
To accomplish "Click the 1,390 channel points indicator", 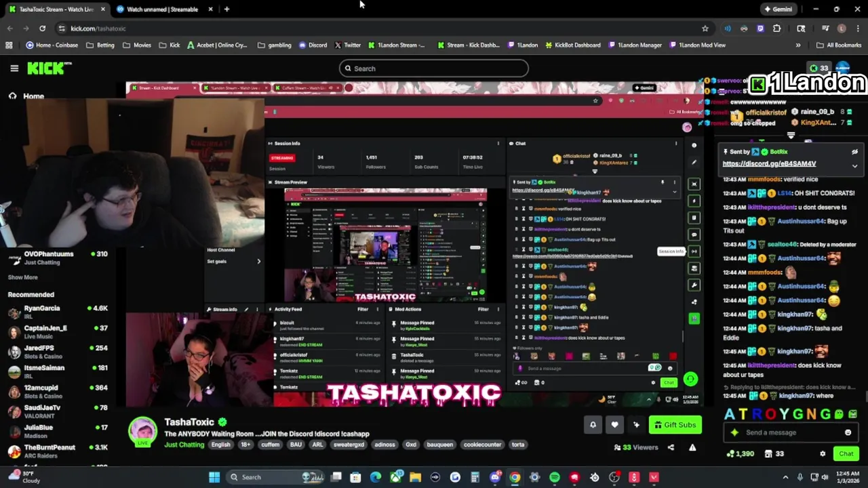I will [740, 453].
